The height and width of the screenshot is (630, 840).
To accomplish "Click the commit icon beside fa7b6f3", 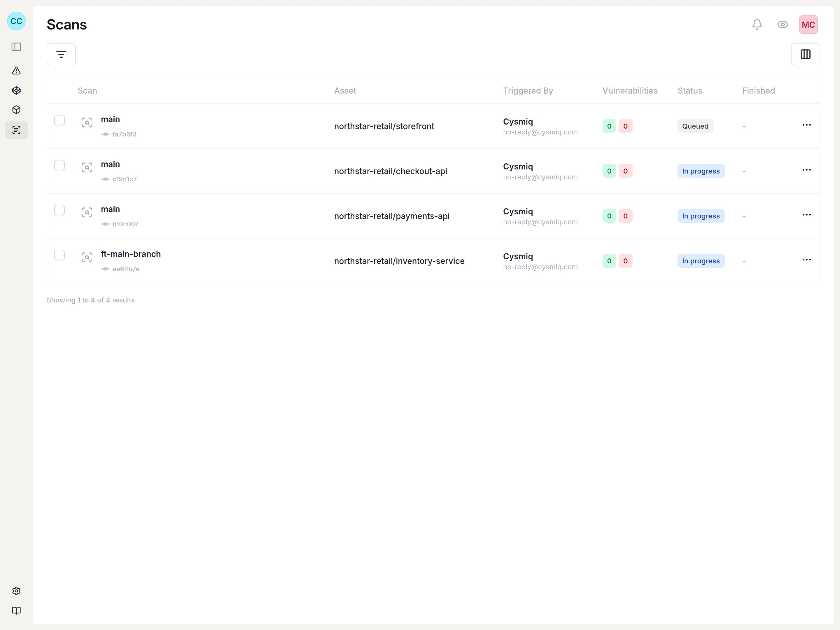I will pos(106,134).
